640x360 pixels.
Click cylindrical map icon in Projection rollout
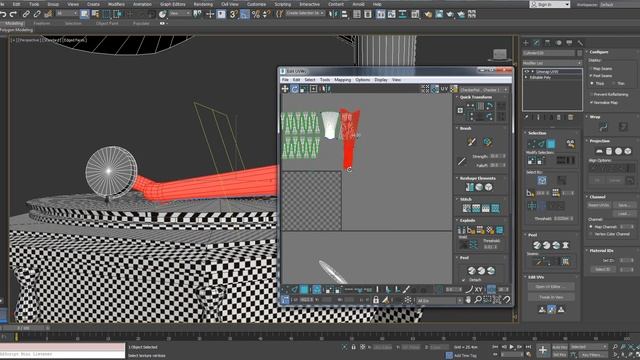[609, 151]
